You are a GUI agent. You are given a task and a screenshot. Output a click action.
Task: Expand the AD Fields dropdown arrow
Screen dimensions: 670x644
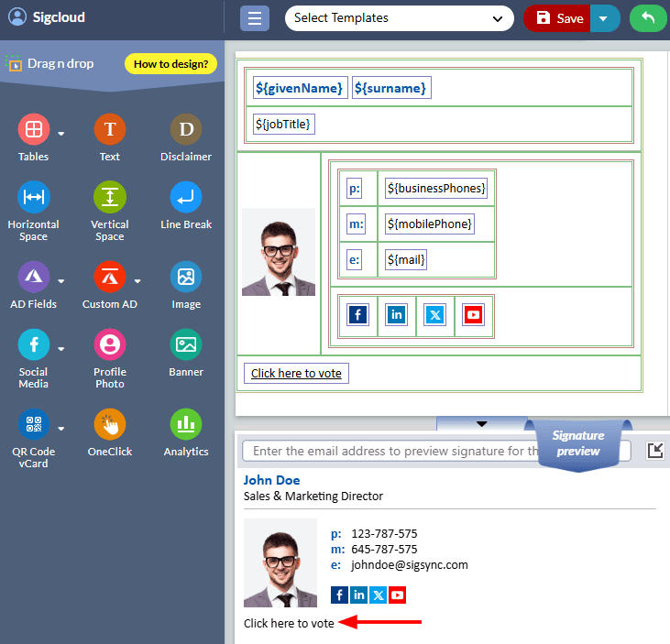click(x=61, y=281)
